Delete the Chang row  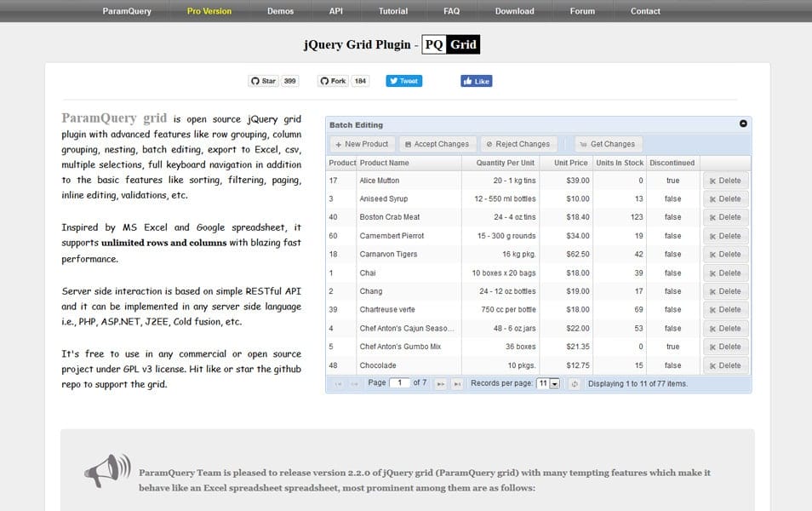tap(725, 291)
